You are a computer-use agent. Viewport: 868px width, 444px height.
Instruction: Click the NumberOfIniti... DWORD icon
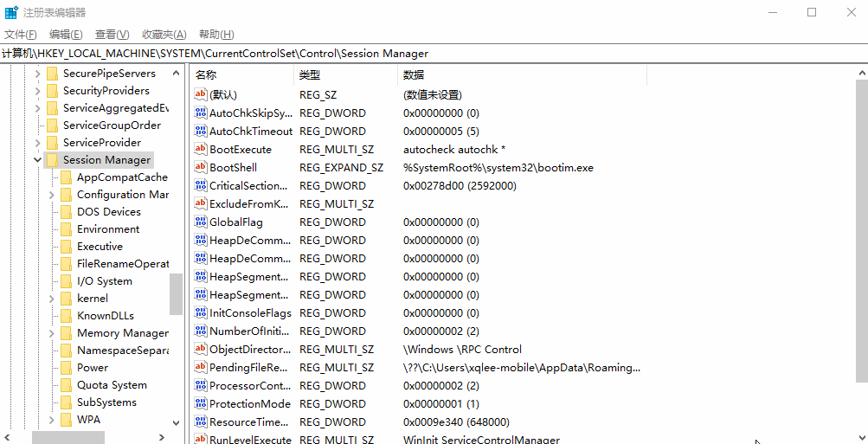tap(201, 331)
